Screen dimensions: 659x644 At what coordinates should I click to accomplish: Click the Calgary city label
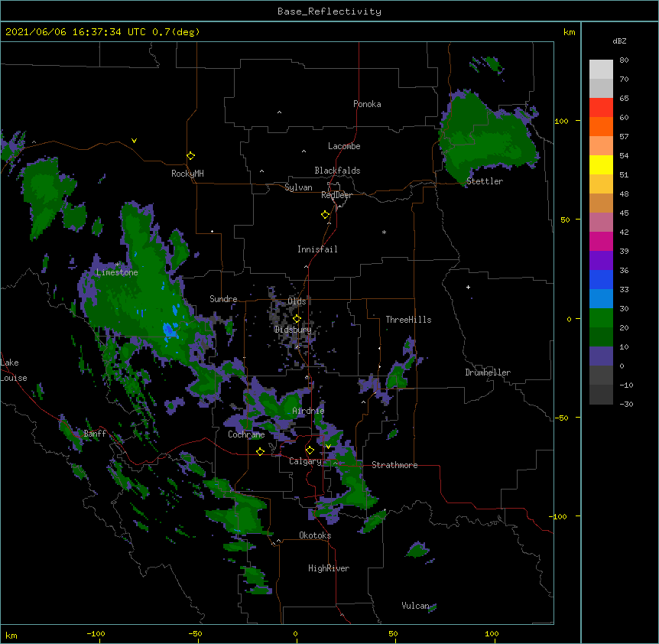pyautogui.click(x=305, y=461)
